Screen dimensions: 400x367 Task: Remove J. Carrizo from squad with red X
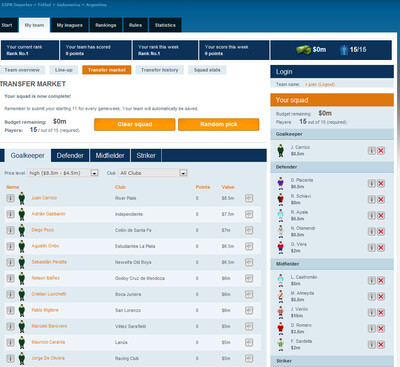pos(381,151)
